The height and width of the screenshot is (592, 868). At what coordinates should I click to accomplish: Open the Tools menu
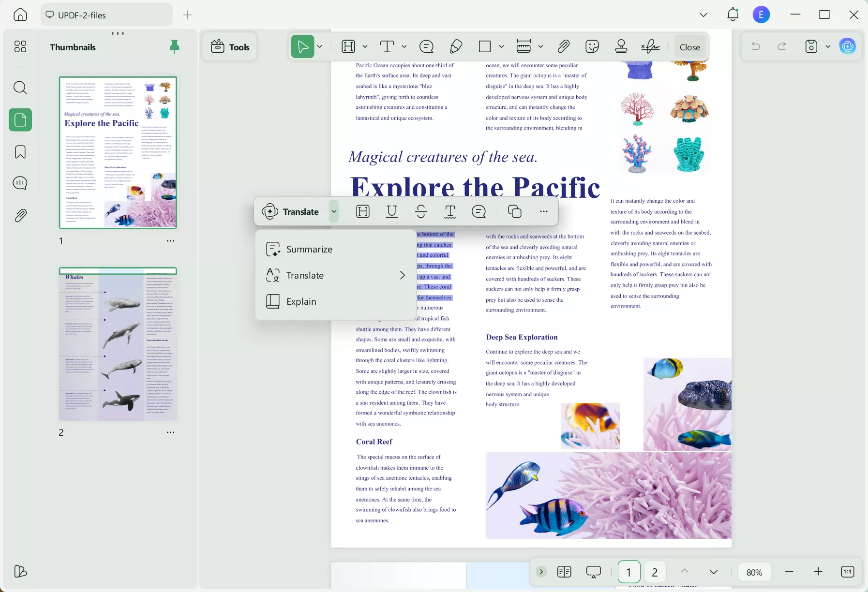[x=230, y=46]
